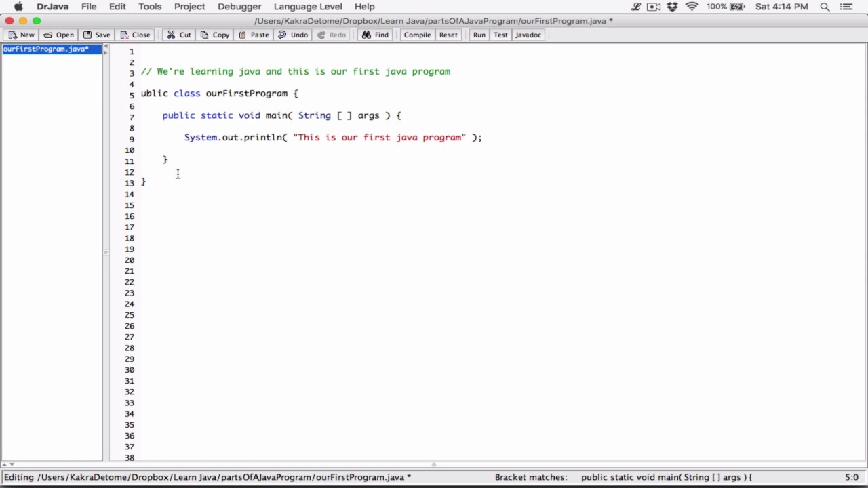The width and height of the screenshot is (868, 488).
Task: Expand the editor with the right divider arrow
Action: [x=105, y=52]
